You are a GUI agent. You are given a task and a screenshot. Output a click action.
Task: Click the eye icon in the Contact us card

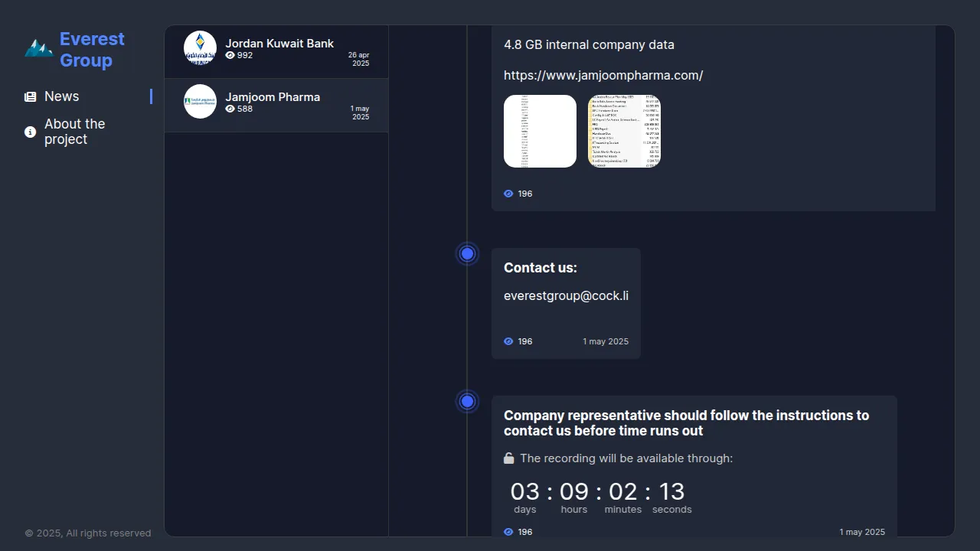coord(508,341)
